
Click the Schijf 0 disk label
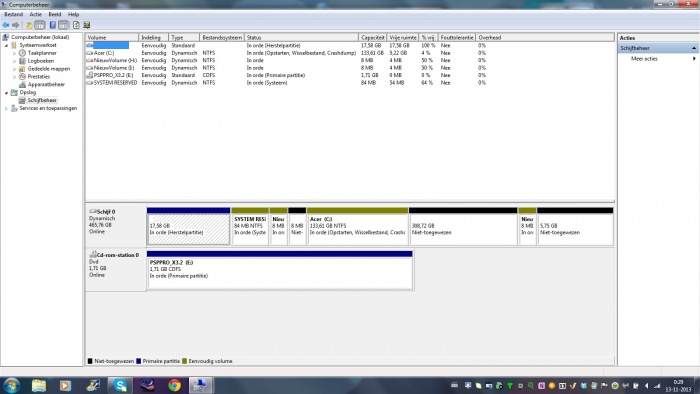click(x=105, y=212)
